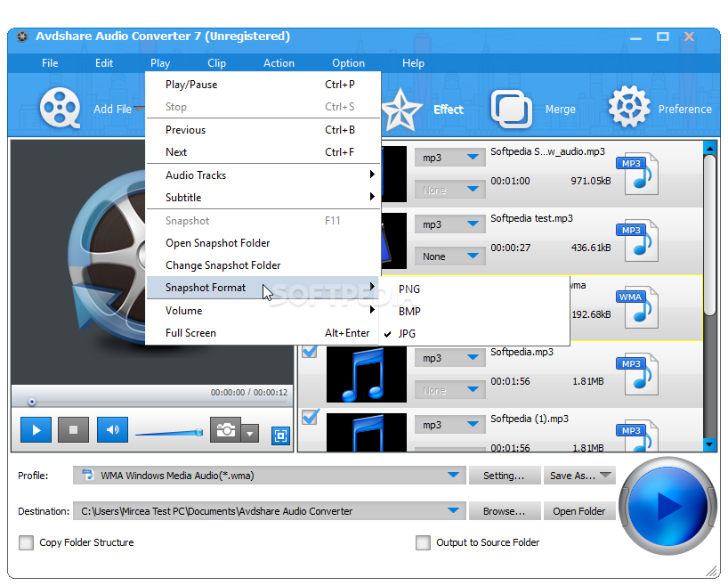Click MP3 file icon for Softpedia.mp3
Screen dimensions: 728x586
[638, 374]
